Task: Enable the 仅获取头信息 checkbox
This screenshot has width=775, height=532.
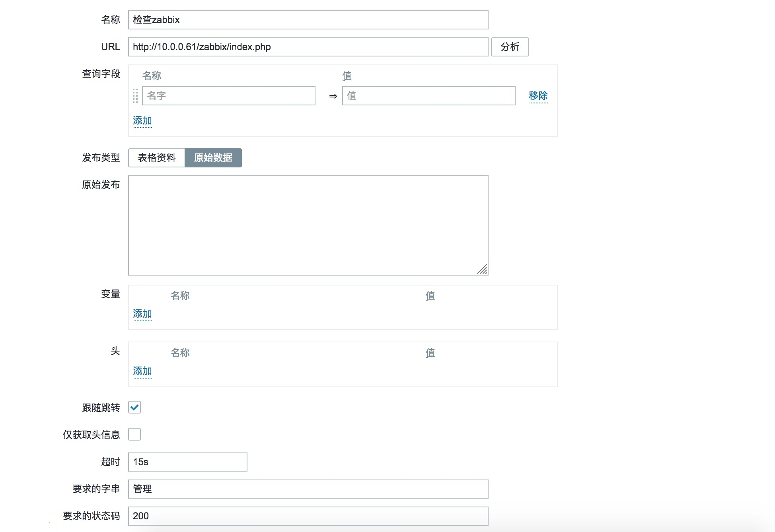Action: (134, 434)
